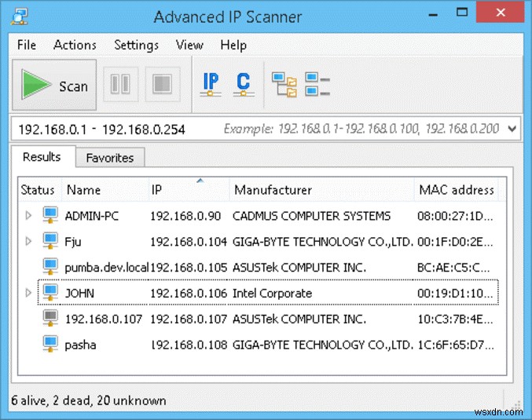Click the expand all tree icon

point(284,84)
